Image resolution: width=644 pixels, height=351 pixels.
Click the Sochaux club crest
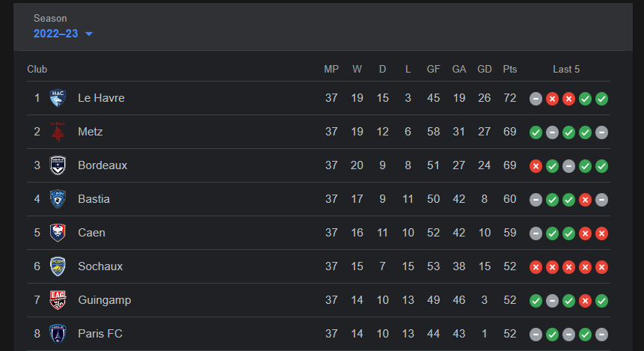[x=58, y=266]
